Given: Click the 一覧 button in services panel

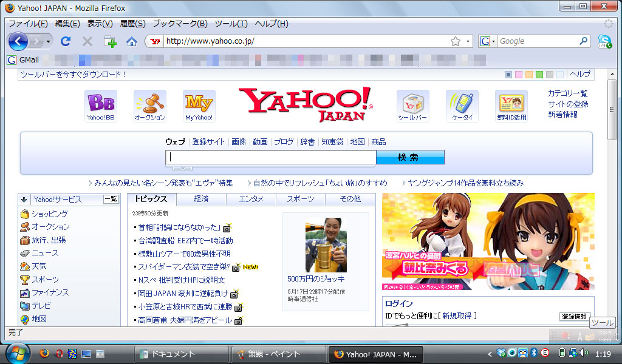Looking at the screenshot, I should coord(111,199).
